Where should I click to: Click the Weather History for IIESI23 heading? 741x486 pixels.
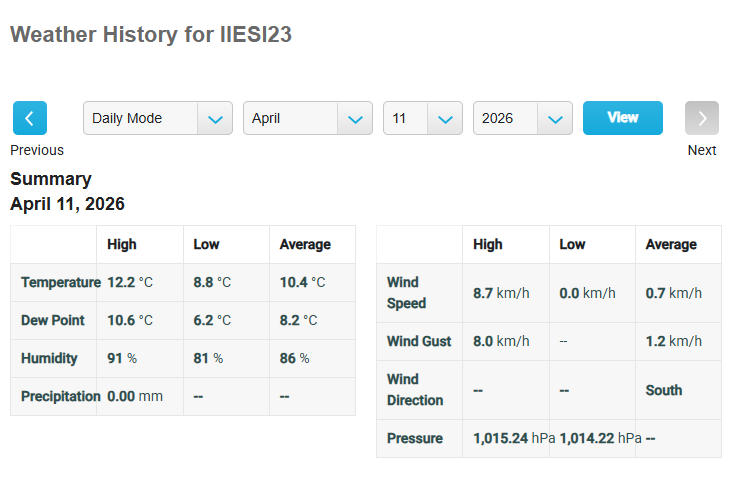coord(150,34)
